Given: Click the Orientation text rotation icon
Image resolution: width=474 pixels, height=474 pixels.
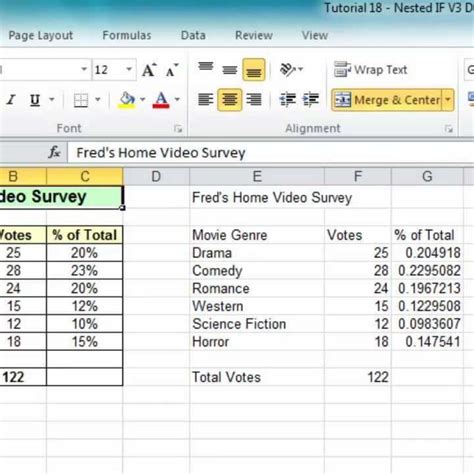Looking at the screenshot, I should (x=288, y=69).
